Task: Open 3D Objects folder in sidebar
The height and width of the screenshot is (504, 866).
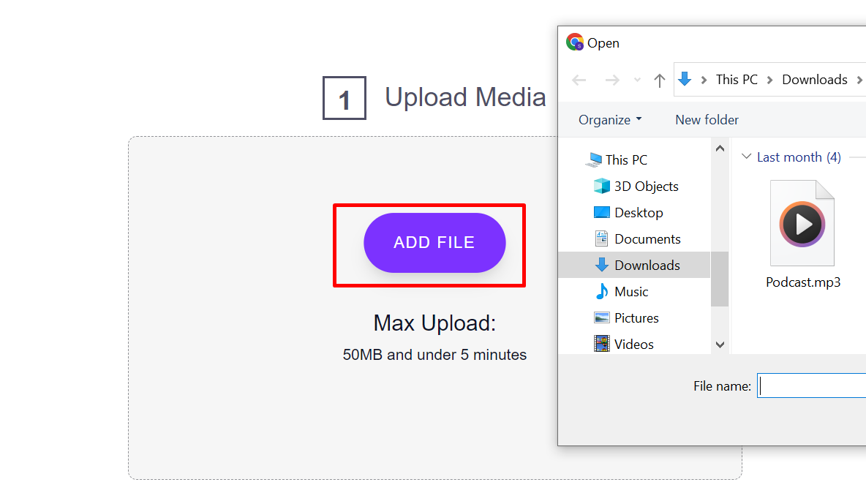Action: click(646, 187)
